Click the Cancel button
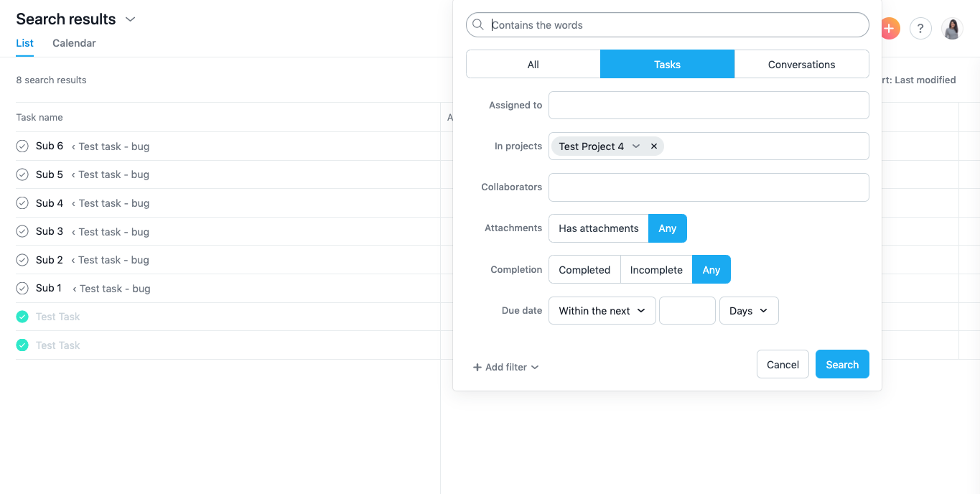Screen dimensions: 980x494 (x=783, y=365)
